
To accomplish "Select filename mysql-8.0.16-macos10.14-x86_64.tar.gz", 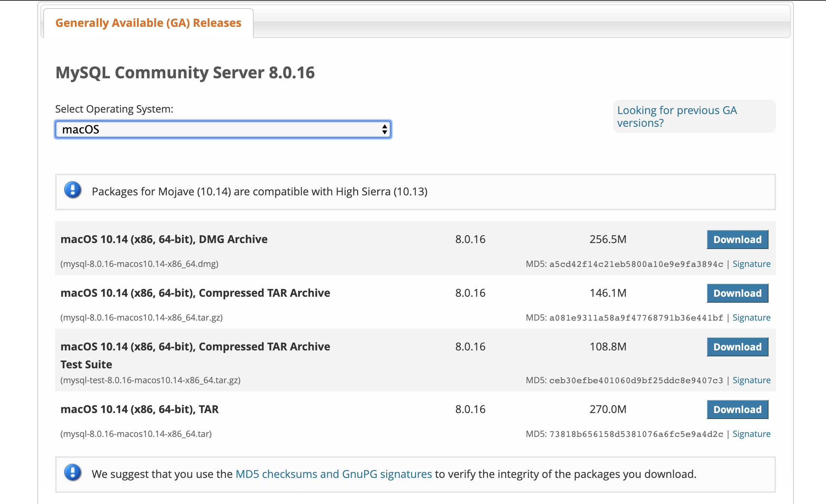I will [x=142, y=318].
